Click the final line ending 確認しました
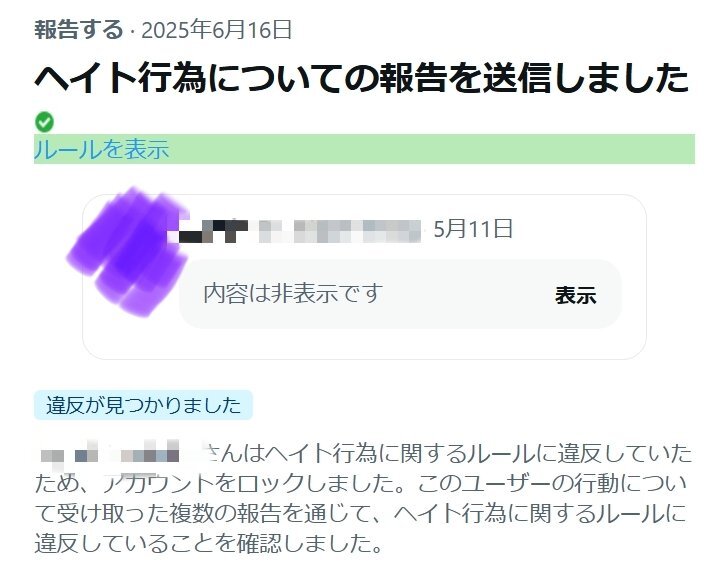The image size is (726, 578). point(209,543)
